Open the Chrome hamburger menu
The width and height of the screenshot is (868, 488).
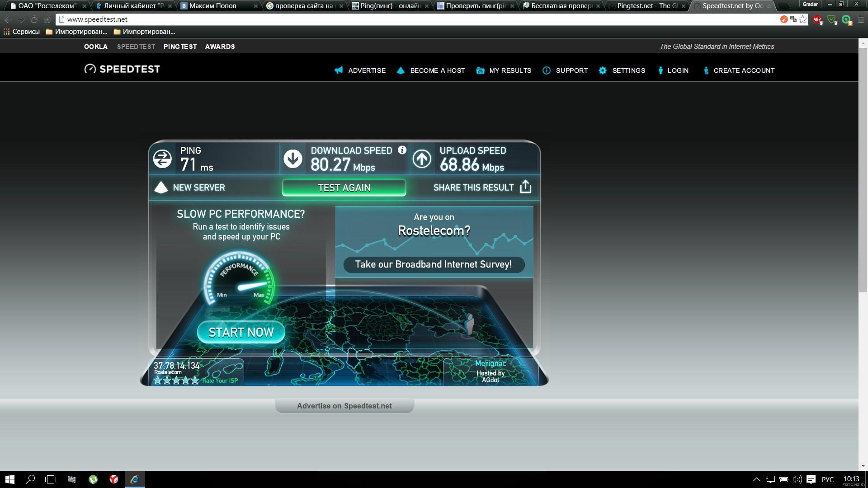tap(861, 19)
